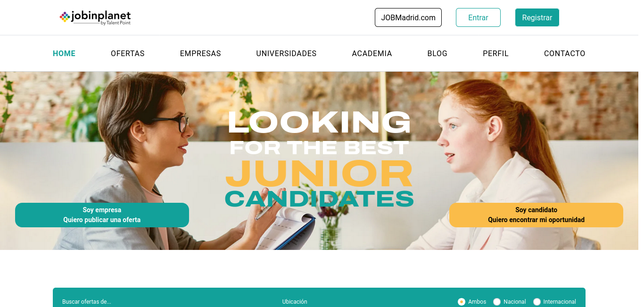This screenshot has height=307, width=644.
Task: Click the Entrar login button
Action: (x=478, y=17)
